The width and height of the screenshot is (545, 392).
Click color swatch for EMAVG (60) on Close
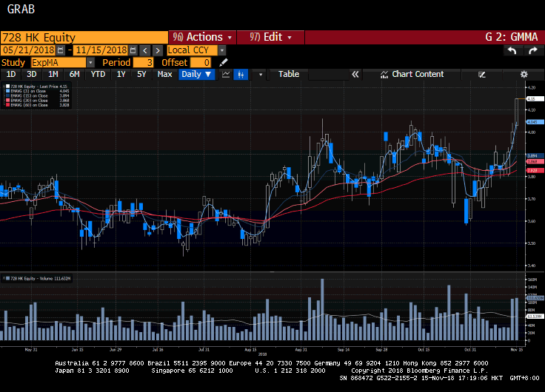[x=7, y=105]
